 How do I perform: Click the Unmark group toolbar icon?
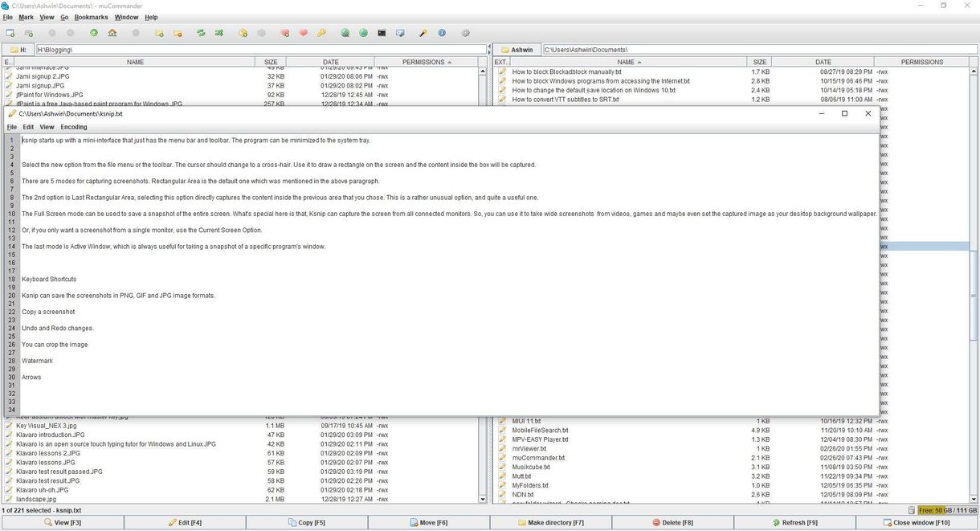click(178, 33)
